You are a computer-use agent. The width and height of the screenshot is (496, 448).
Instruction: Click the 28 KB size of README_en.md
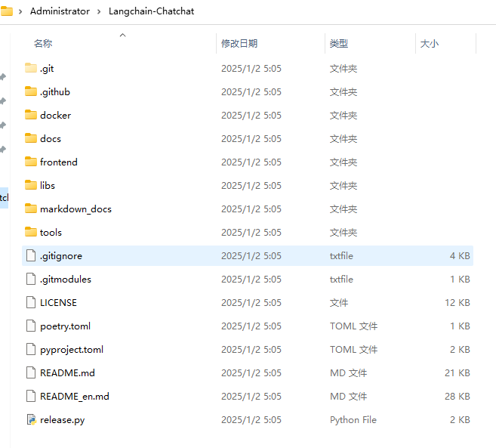pyautogui.click(x=457, y=397)
